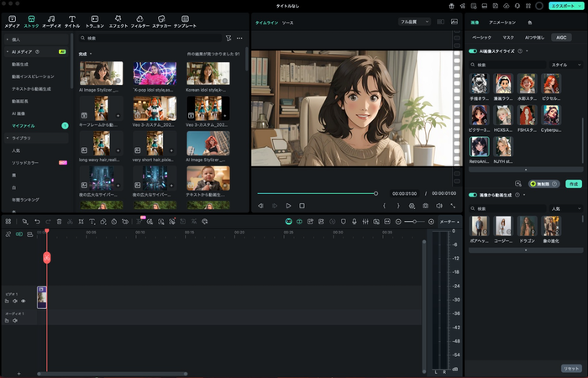Open the タイトル (Titles) tab icon
Image resolution: width=588 pixels, height=378 pixels.
pos(72,18)
